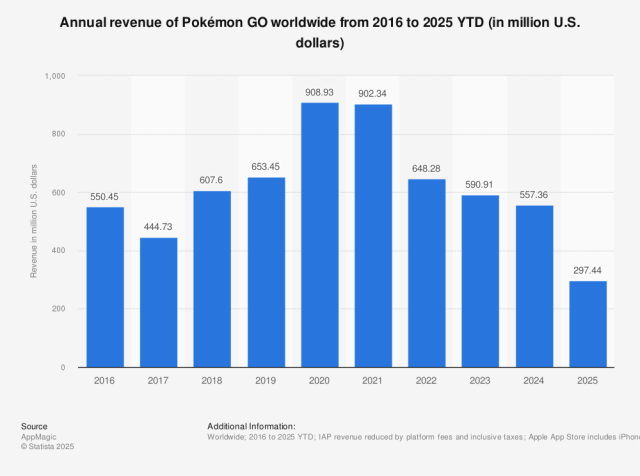Screen dimensions: 640x476
Task: Click the 2017 revenue bar
Action: pos(159,303)
